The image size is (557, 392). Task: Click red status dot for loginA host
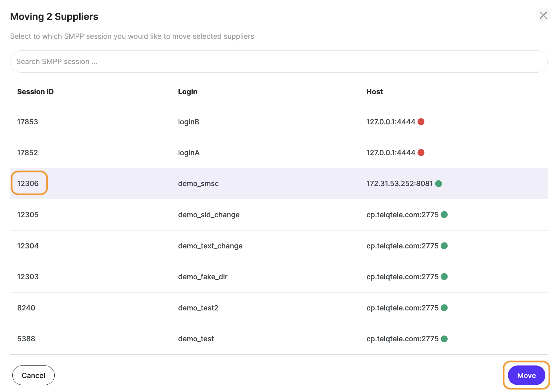click(x=421, y=153)
